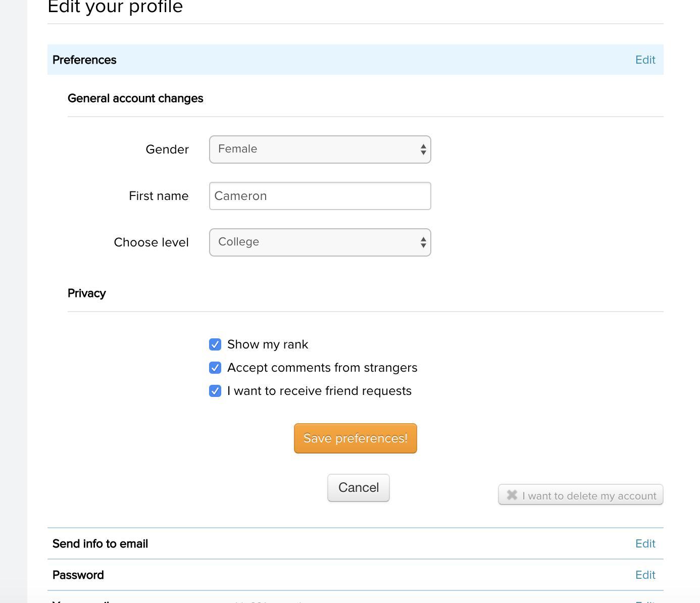The height and width of the screenshot is (603, 700).
Task: Focus the First name field containing Cameron
Action: [x=320, y=196]
